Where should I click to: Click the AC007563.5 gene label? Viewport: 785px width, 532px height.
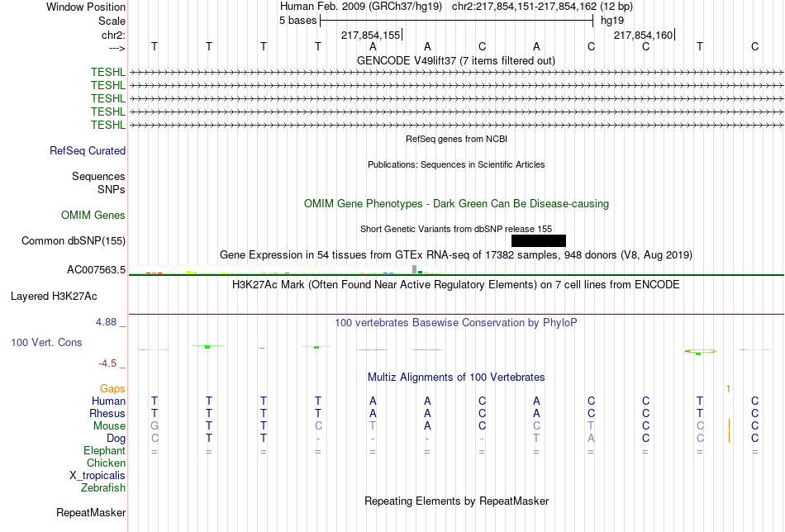click(x=96, y=270)
